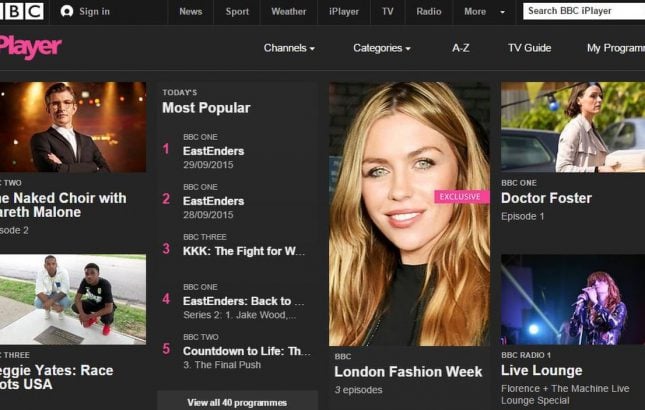Image resolution: width=645 pixels, height=410 pixels.
Task: Click the pink EXCLUSIVE badge
Action: (x=462, y=197)
